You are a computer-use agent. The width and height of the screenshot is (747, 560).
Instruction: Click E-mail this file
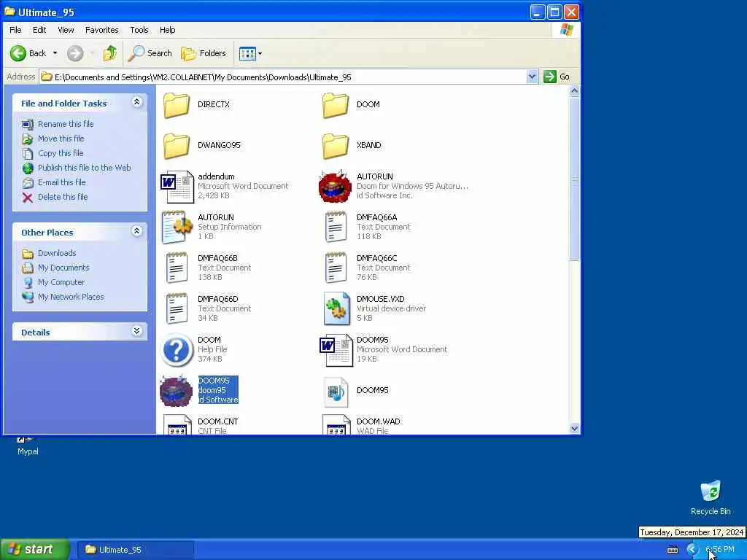(x=62, y=182)
